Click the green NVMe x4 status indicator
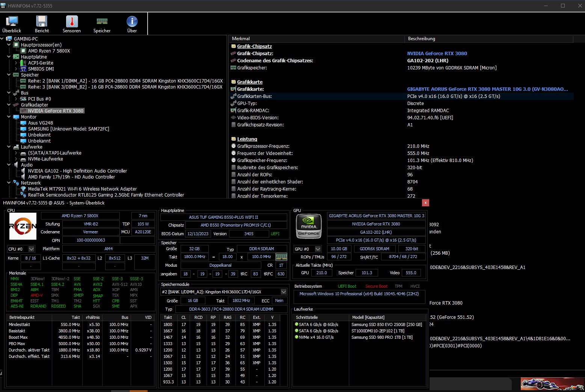585x392 pixels. point(297,337)
